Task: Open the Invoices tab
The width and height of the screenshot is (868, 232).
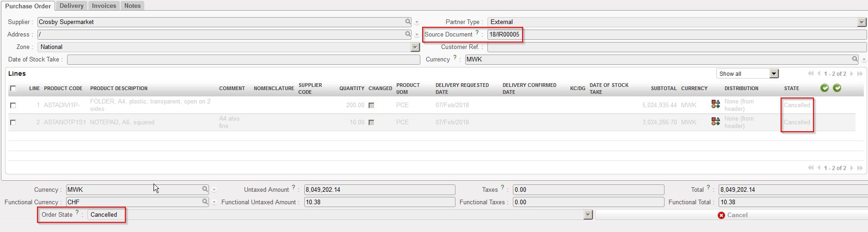Action: pyautogui.click(x=104, y=6)
